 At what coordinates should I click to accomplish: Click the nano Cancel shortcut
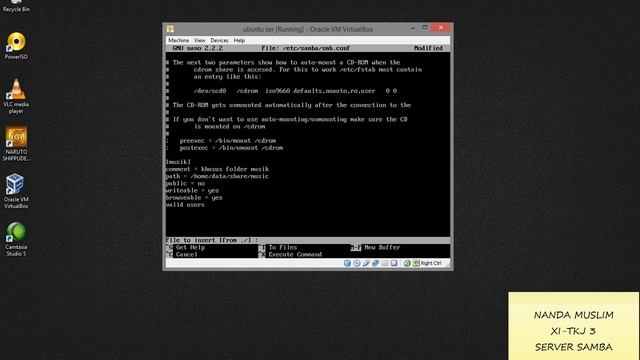coord(182,254)
